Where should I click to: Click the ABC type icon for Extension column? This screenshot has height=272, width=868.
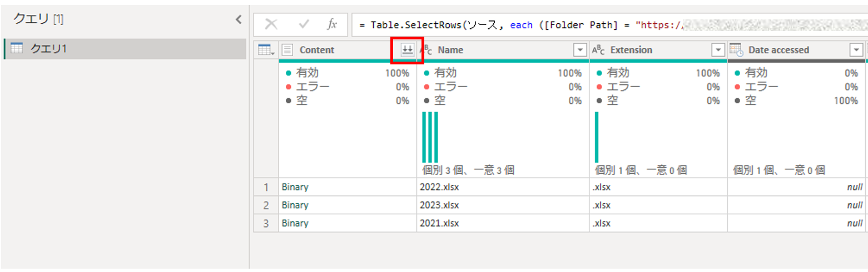click(598, 50)
